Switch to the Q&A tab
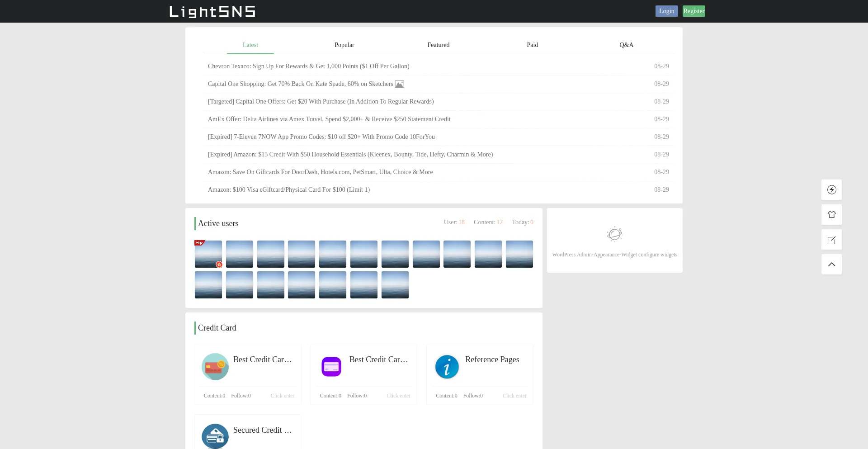This screenshot has height=449, width=868. (627, 45)
